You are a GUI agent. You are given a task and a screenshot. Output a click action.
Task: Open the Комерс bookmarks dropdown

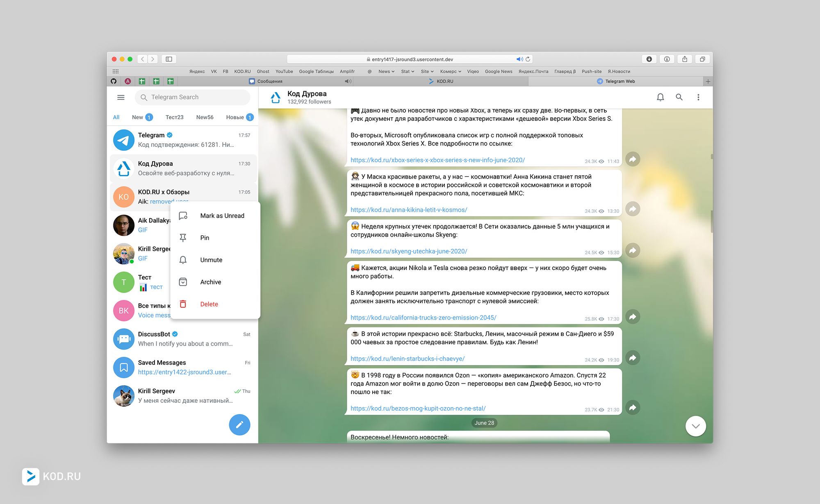pos(451,71)
